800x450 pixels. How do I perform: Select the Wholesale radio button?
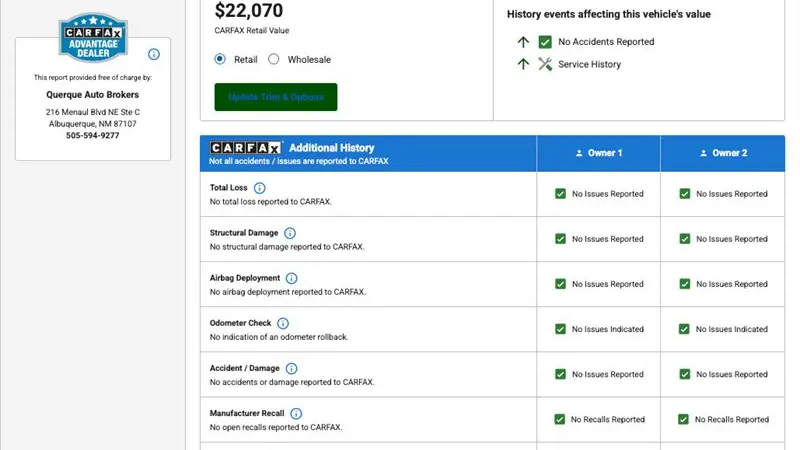coord(274,59)
